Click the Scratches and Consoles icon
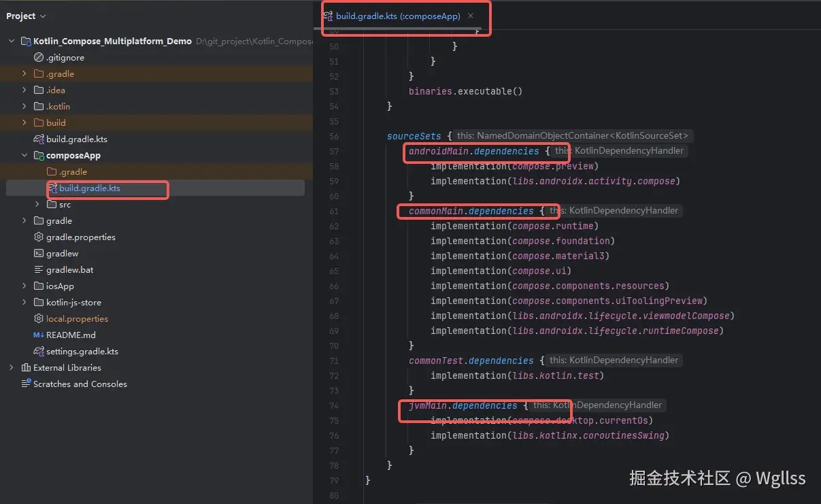Image resolution: width=821 pixels, height=504 pixels. pos(26,384)
